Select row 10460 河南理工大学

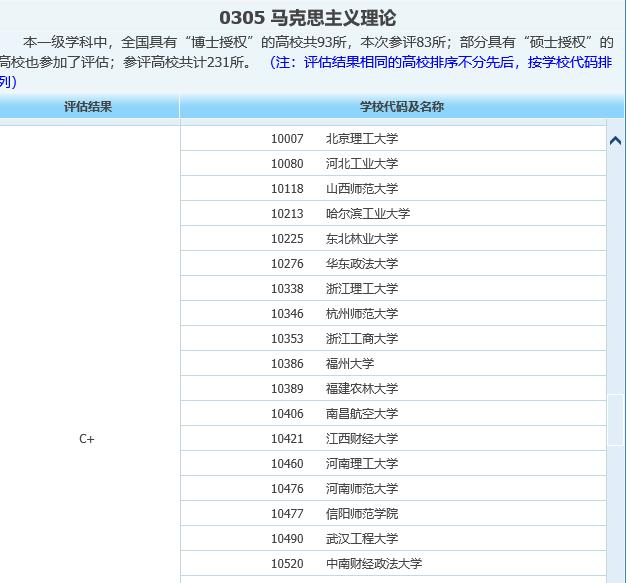pos(393,463)
